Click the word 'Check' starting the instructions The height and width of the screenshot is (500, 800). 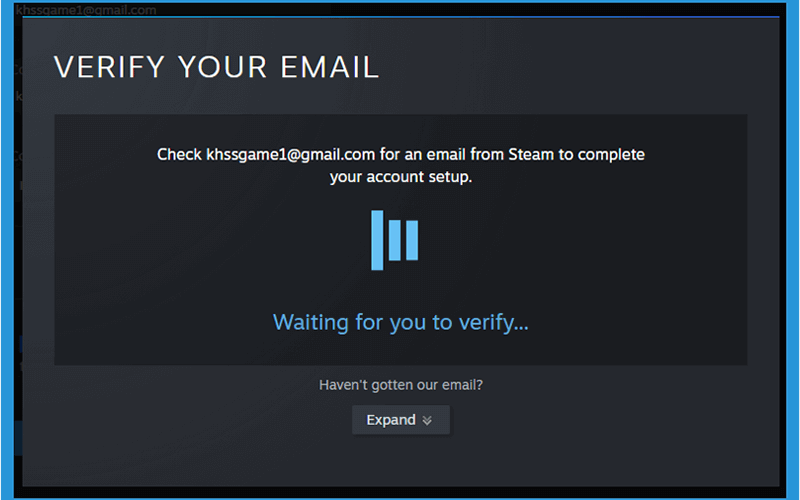(179, 155)
